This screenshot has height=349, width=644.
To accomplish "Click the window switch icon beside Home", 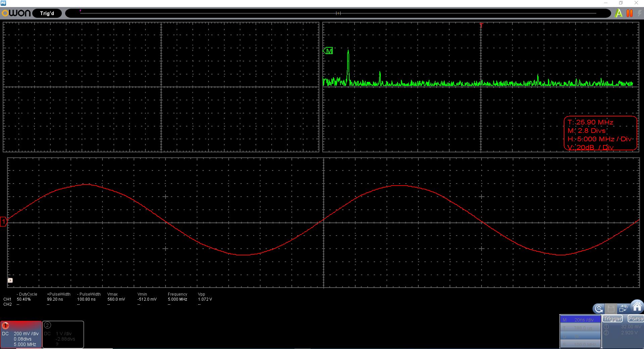I will (x=623, y=309).
